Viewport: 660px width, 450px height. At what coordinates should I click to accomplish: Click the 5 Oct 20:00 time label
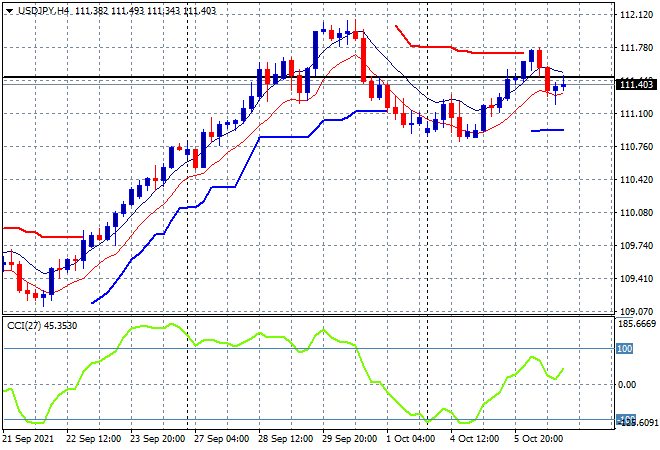(538, 439)
